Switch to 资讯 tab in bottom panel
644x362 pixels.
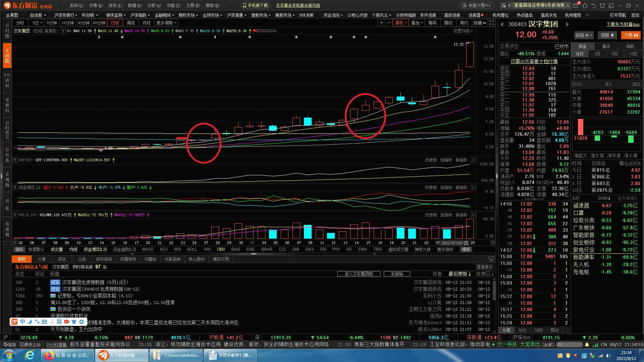pos(62,259)
